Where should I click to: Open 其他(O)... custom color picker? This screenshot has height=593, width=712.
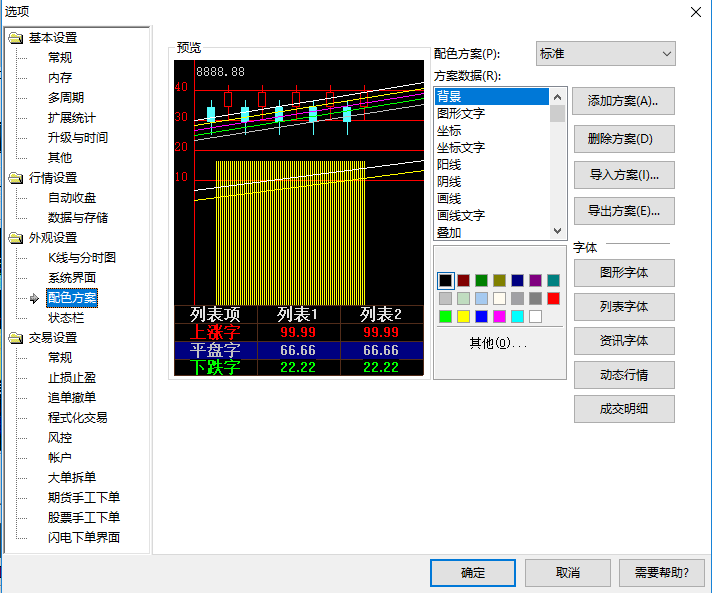click(x=498, y=343)
